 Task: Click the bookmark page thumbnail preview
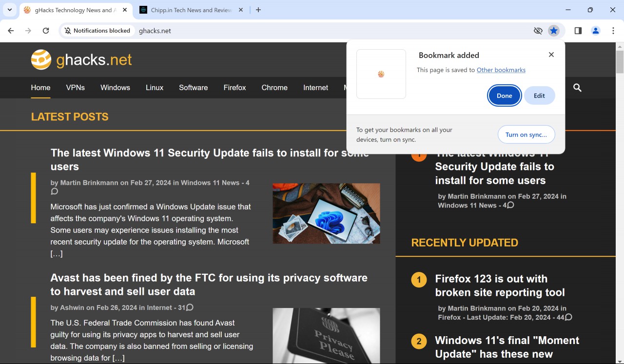[x=381, y=74]
